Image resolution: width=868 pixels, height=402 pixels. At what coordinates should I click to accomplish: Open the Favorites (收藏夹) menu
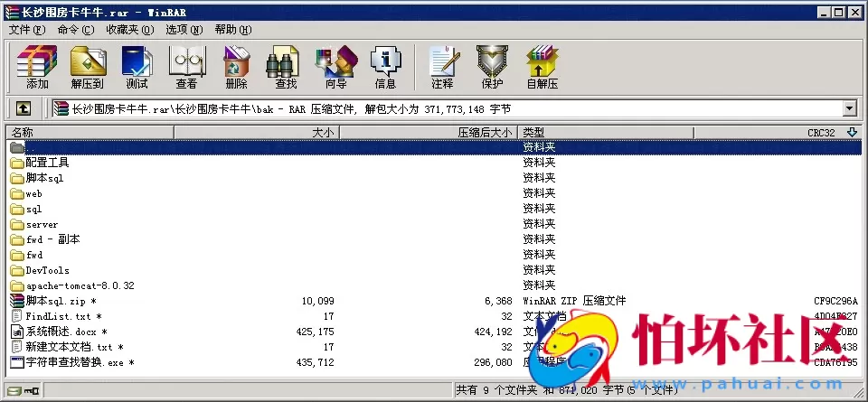tap(129, 30)
